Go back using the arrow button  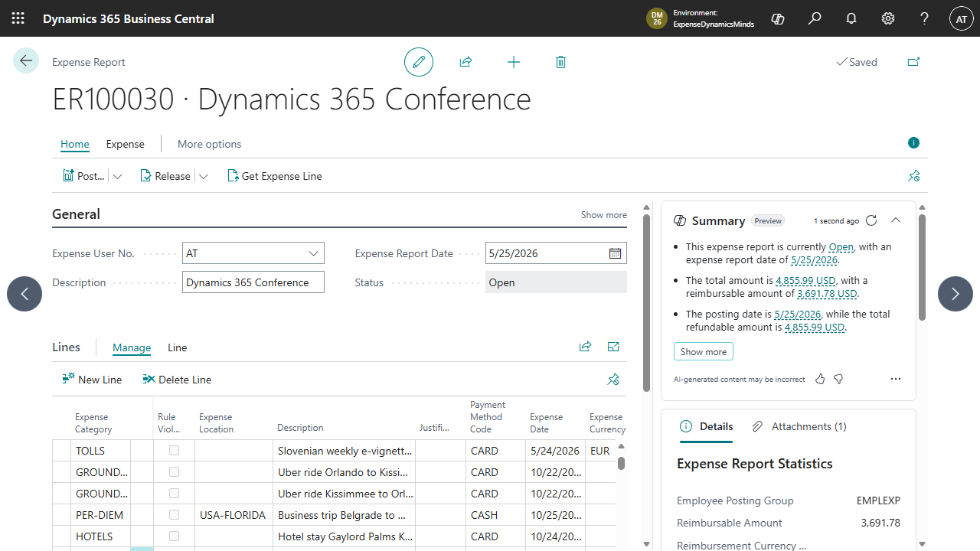coord(26,60)
